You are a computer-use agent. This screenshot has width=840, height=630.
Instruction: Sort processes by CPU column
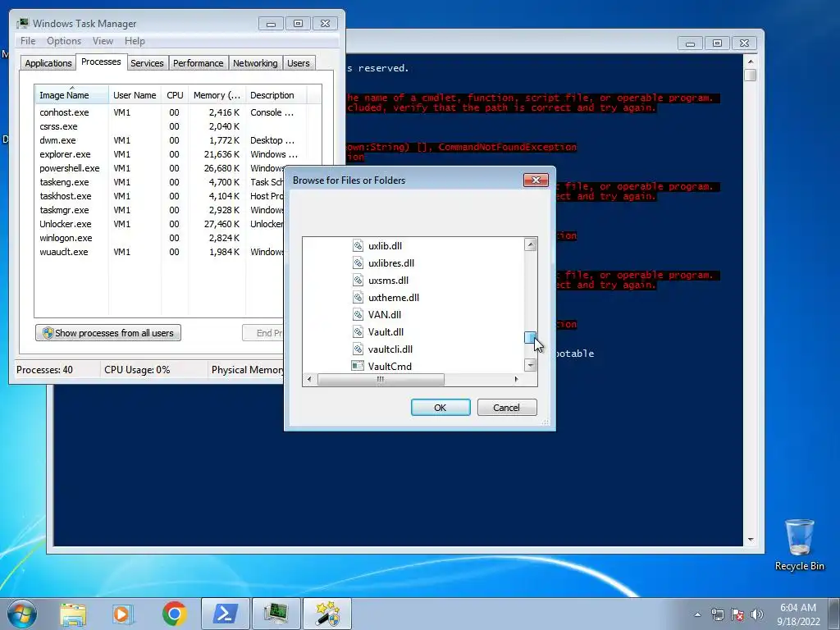pyautogui.click(x=175, y=95)
